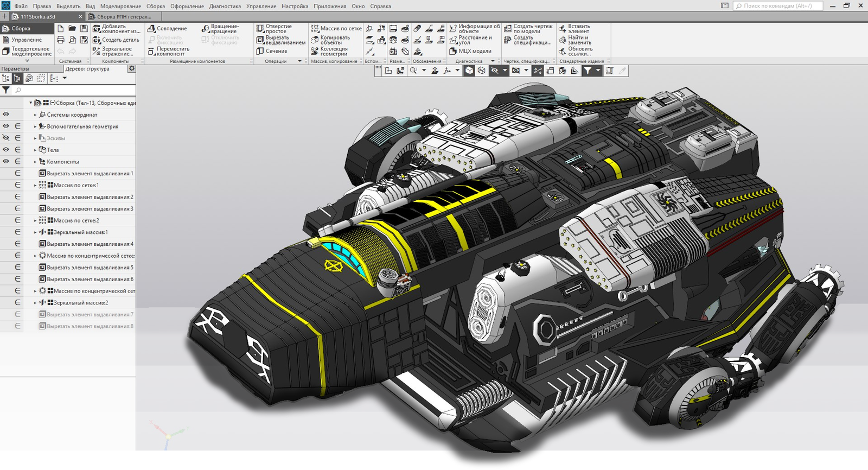Screen dimensions: 868x470
Task: Click the tree settings gear icon
Action: point(131,69)
